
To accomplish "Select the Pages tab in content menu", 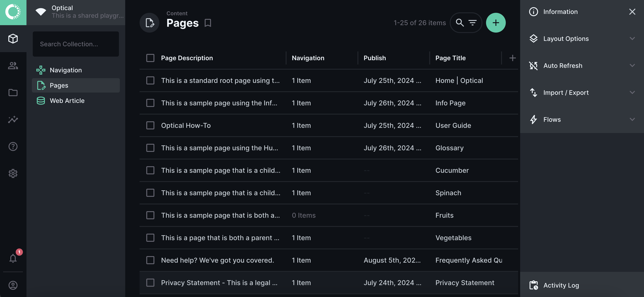I will tap(76, 85).
